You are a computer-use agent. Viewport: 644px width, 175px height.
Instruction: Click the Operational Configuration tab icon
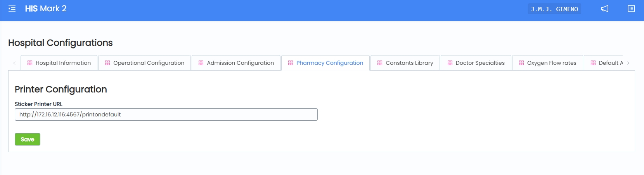pyautogui.click(x=107, y=63)
